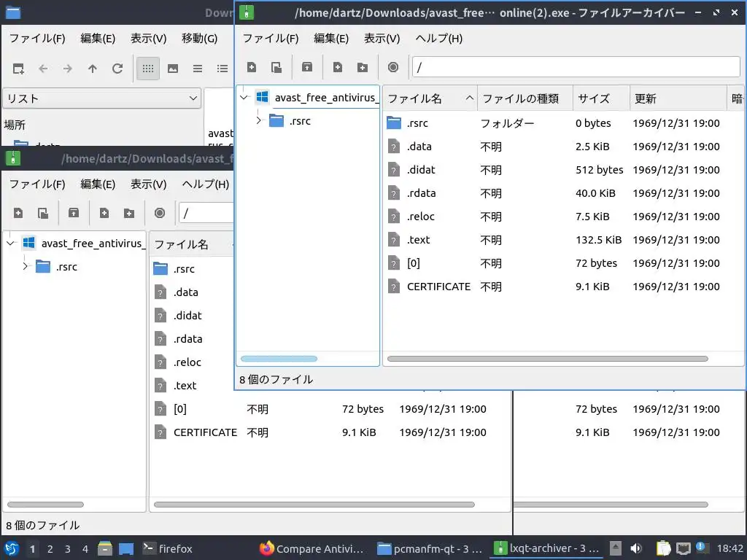747x560 pixels.
Task: Click Add folder icon in front archiver toolbar
Action: (363, 68)
